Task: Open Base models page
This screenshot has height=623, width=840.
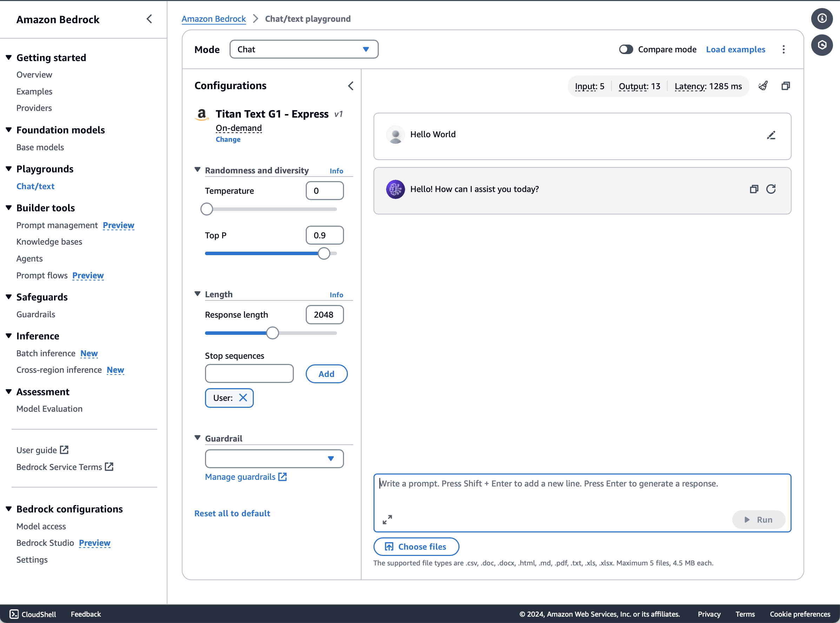Action: (40, 147)
